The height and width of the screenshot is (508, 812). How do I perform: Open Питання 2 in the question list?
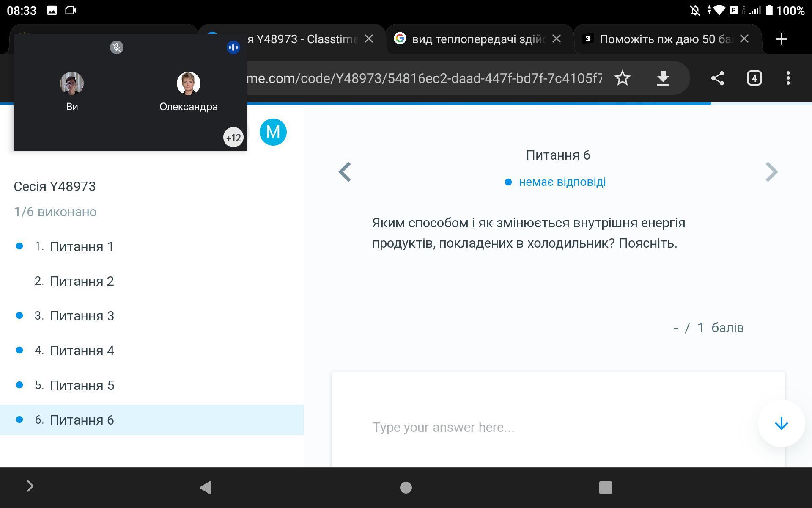point(82,281)
